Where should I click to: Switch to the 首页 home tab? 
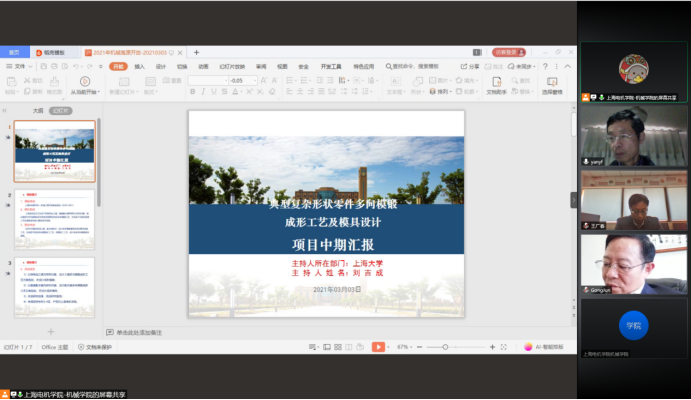coord(15,52)
